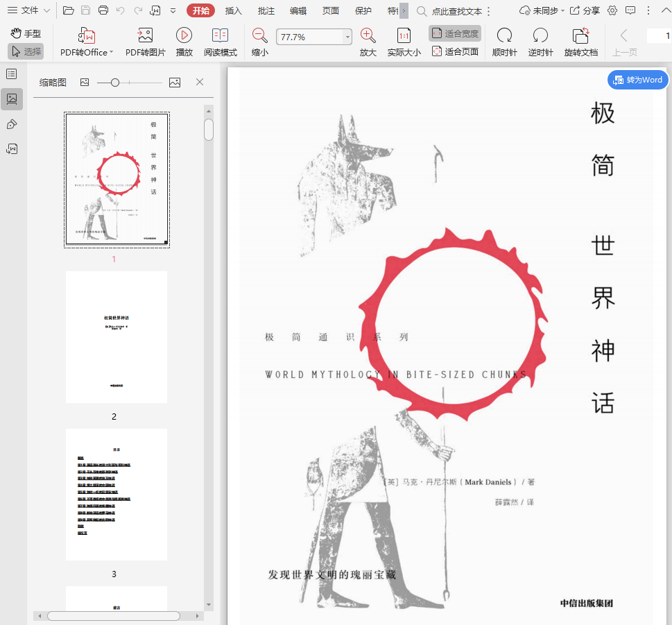
Task: Click the small thumbnail size icon
Action: [85, 83]
